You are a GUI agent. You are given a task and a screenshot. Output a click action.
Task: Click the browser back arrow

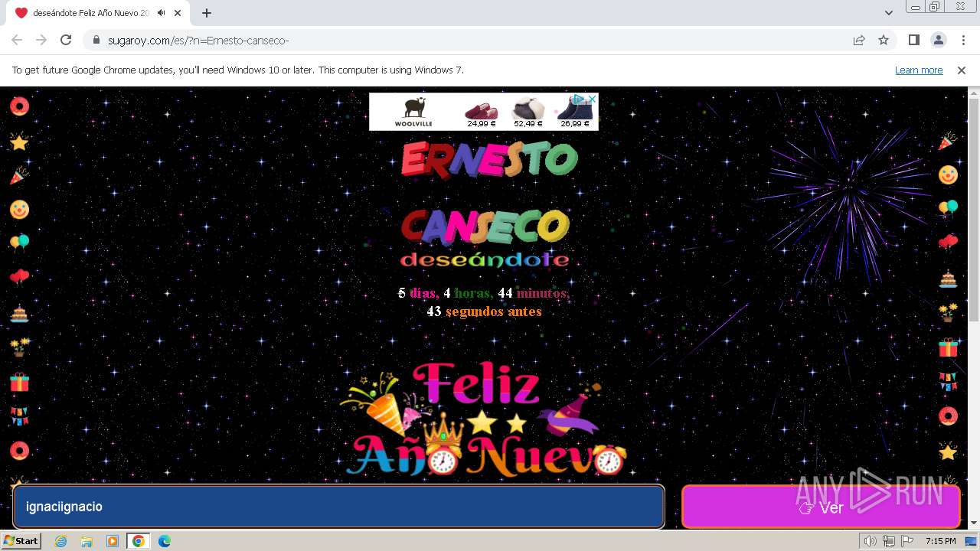[x=17, y=40]
